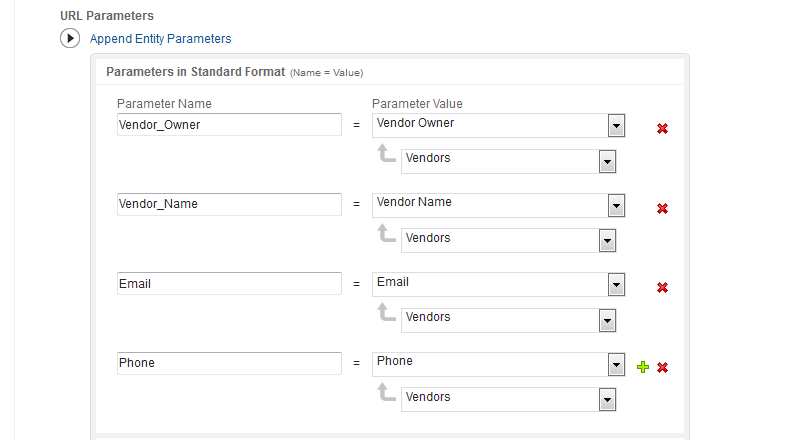Click the arrow icon beside Vendor Owner's Vendors dropdown

click(385, 155)
